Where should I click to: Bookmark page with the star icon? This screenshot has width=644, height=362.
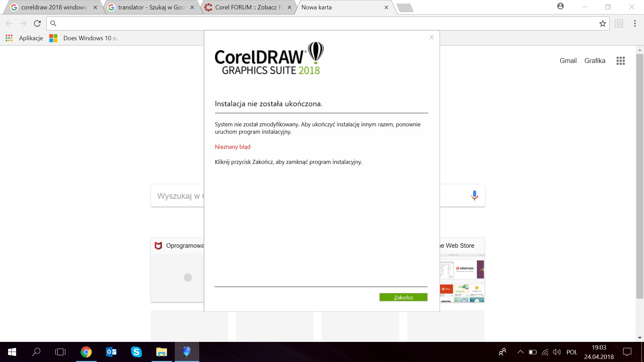603,23
